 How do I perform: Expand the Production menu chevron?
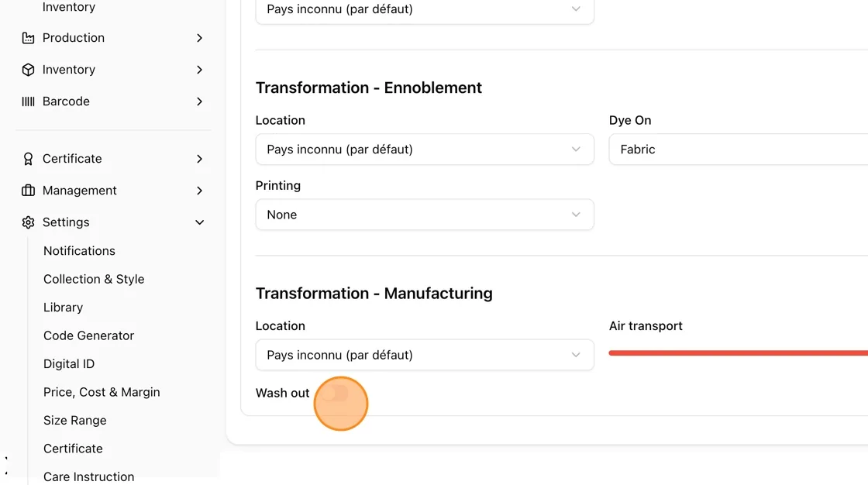point(199,38)
